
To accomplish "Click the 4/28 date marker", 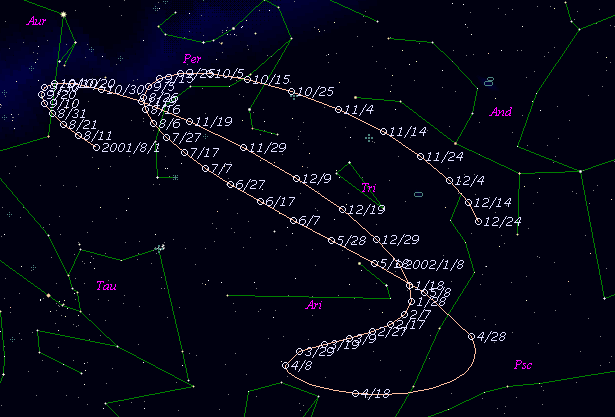I will (x=474, y=337).
